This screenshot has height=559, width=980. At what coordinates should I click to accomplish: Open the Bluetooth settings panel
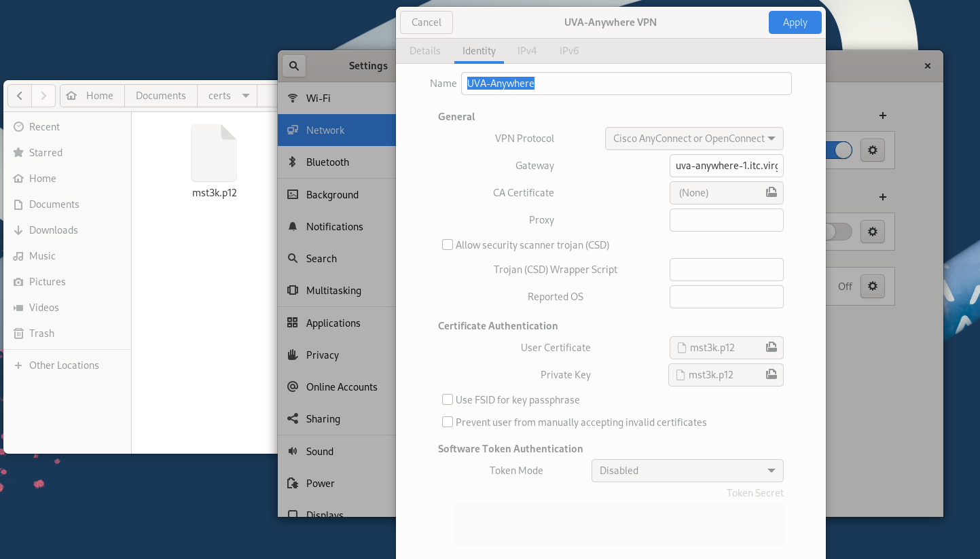point(328,162)
